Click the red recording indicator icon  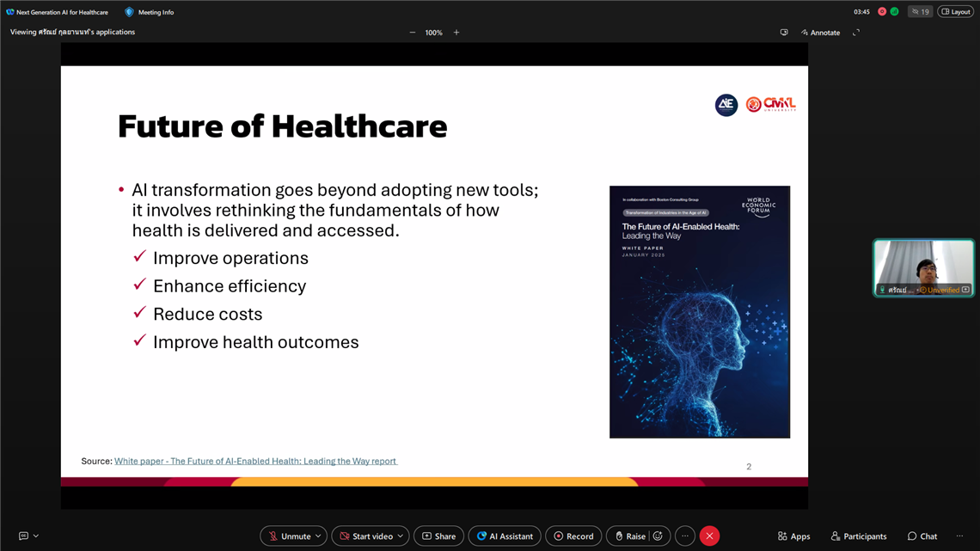(882, 12)
